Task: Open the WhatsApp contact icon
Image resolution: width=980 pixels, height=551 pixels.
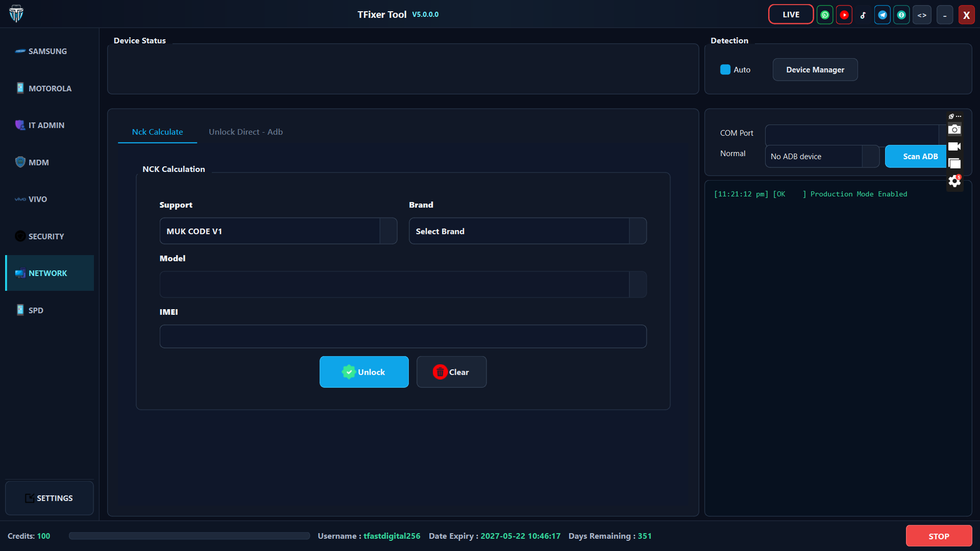Action: click(x=825, y=15)
